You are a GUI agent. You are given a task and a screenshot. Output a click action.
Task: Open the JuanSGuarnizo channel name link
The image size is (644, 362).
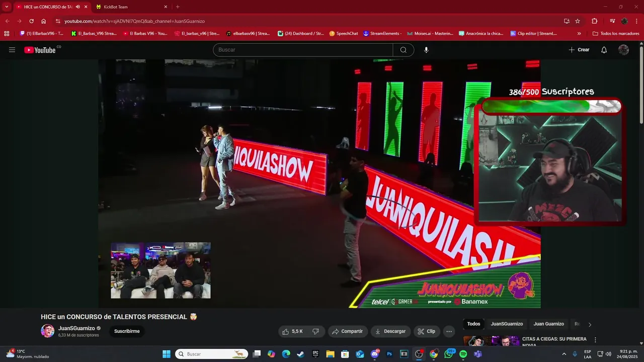76,328
